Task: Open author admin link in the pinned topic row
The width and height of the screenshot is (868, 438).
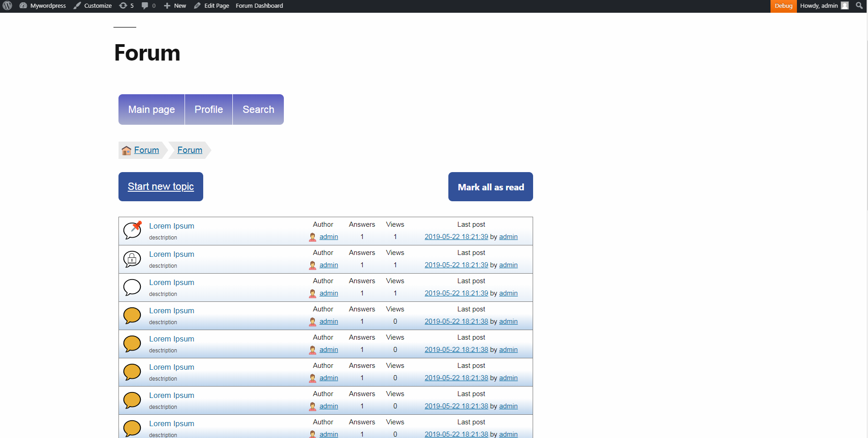Action: [x=329, y=237]
